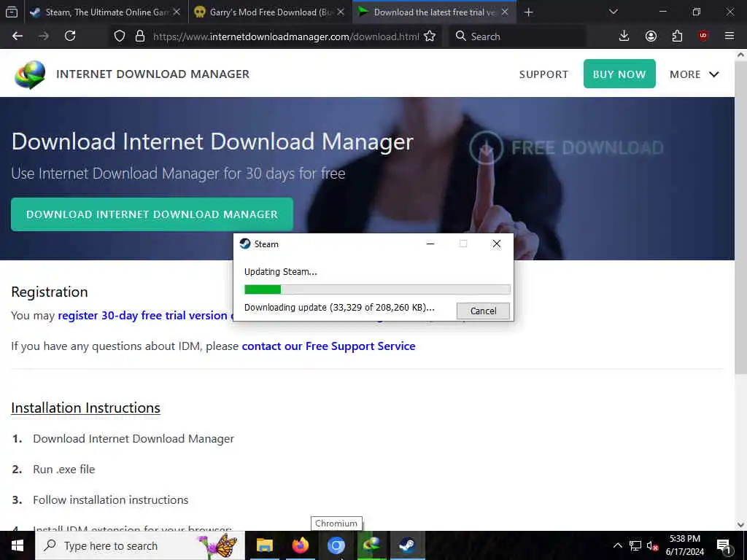Viewport: 747px width, 560px height.
Task: Click the Installation Instructions heading
Action: [86, 408]
